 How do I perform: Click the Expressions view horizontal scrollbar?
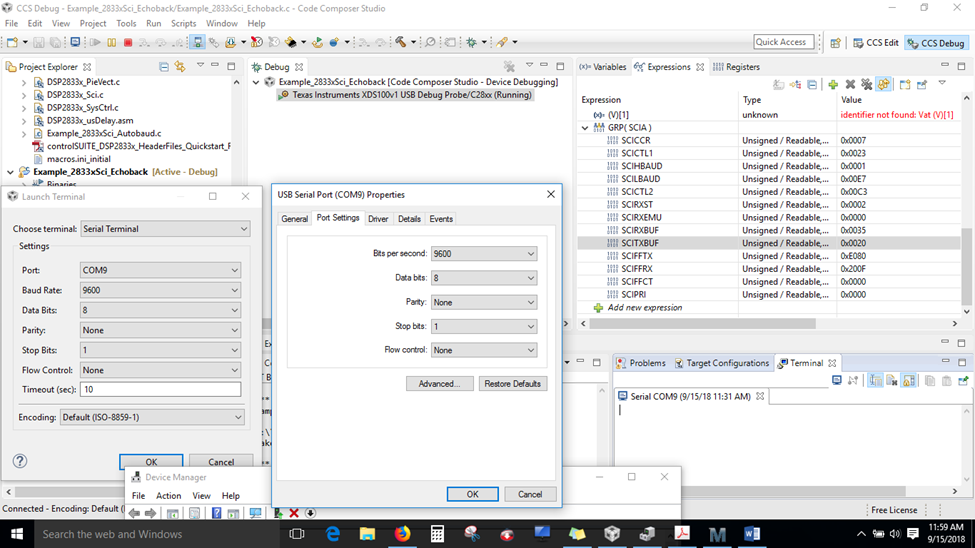(x=703, y=323)
